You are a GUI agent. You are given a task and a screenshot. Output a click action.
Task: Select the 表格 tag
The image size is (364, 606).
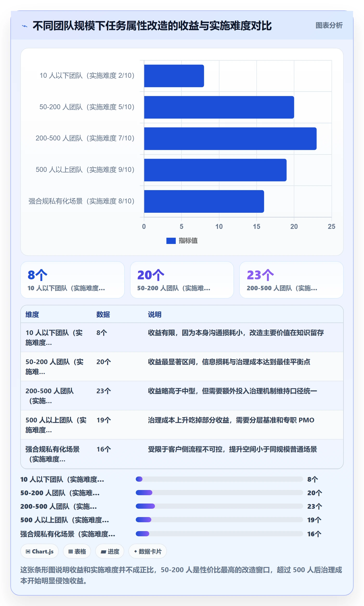(x=77, y=551)
